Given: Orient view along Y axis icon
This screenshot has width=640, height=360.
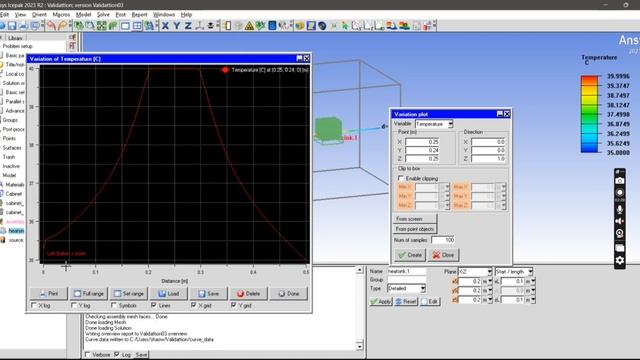Looking at the screenshot, I should pyautogui.click(x=176, y=26).
